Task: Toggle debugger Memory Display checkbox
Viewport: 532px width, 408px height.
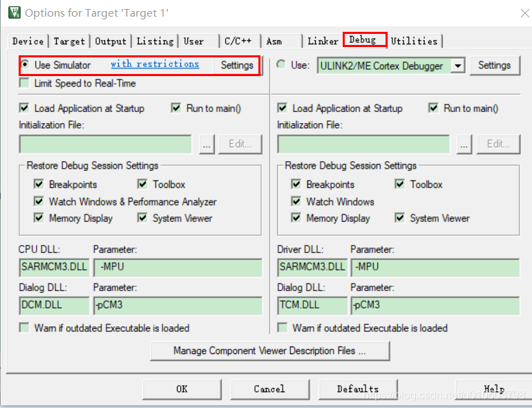Action: (296, 217)
